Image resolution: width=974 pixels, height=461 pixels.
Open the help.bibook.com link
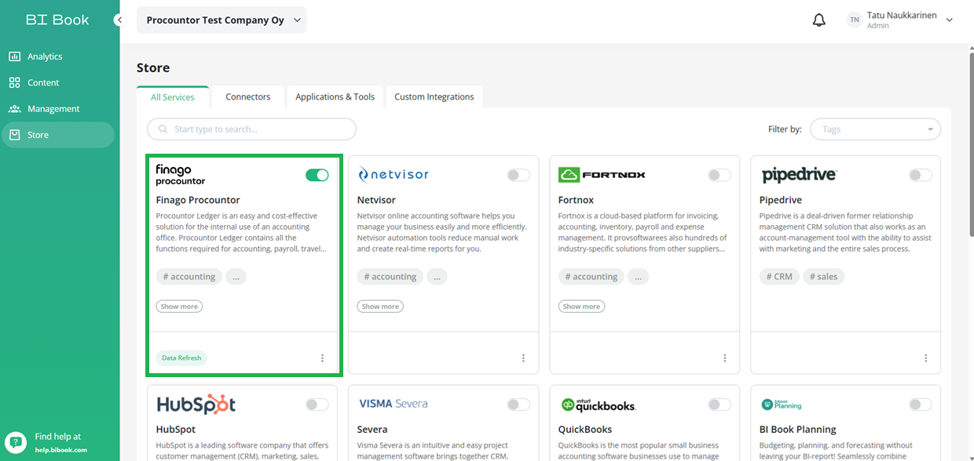[x=61, y=450]
